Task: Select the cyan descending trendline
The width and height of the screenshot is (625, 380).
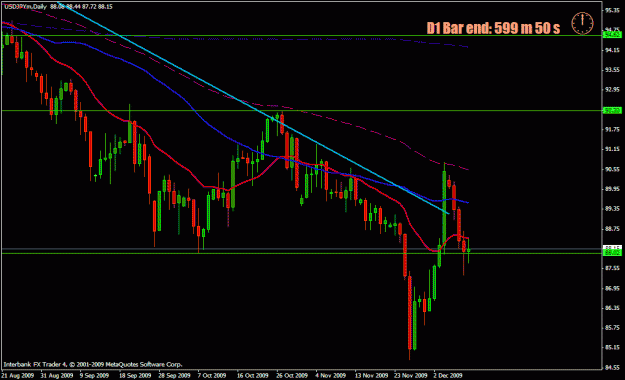Action: [x=255, y=108]
